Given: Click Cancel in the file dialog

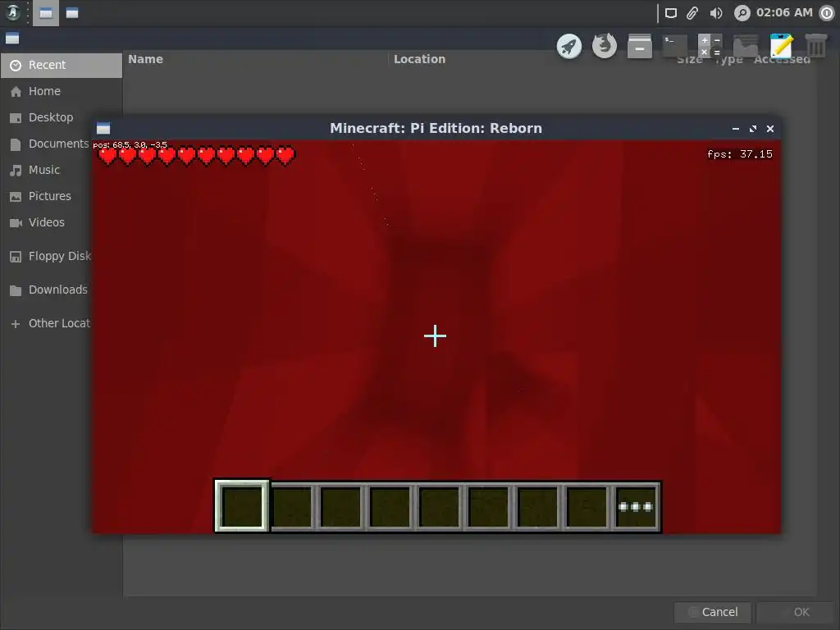Looking at the screenshot, I should click(713, 612).
